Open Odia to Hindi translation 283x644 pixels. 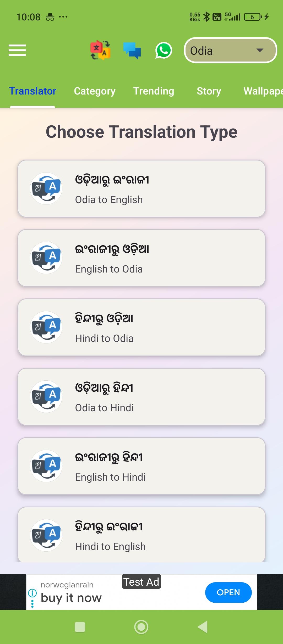141,397
